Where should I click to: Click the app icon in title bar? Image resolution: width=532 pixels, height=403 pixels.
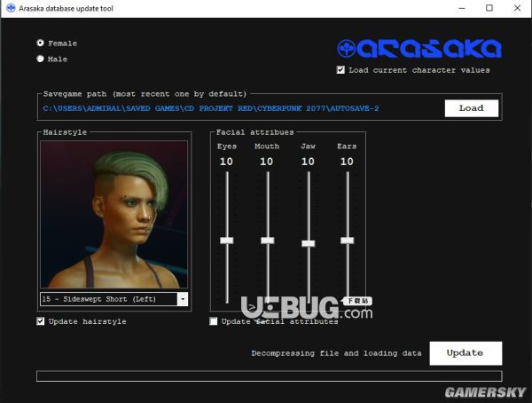tap(11, 8)
